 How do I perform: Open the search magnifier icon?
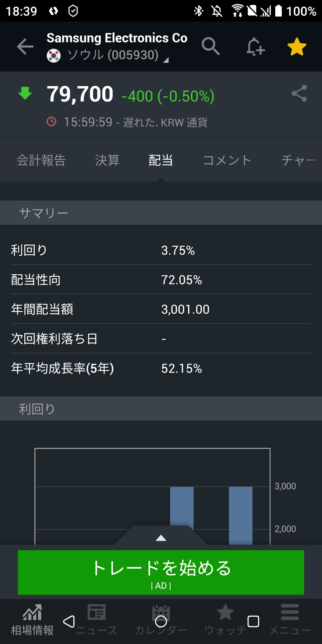[211, 46]
